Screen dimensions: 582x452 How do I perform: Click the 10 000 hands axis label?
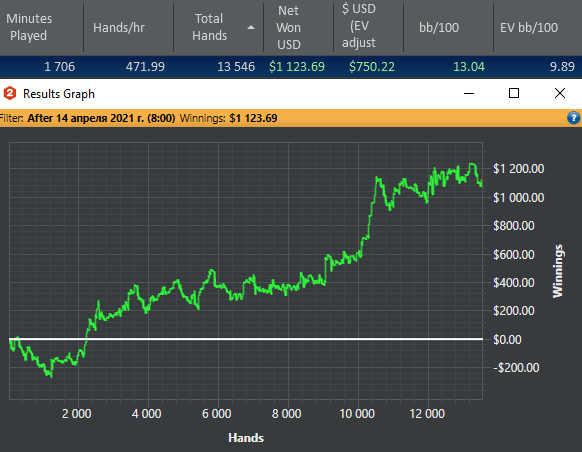point(357,413)
